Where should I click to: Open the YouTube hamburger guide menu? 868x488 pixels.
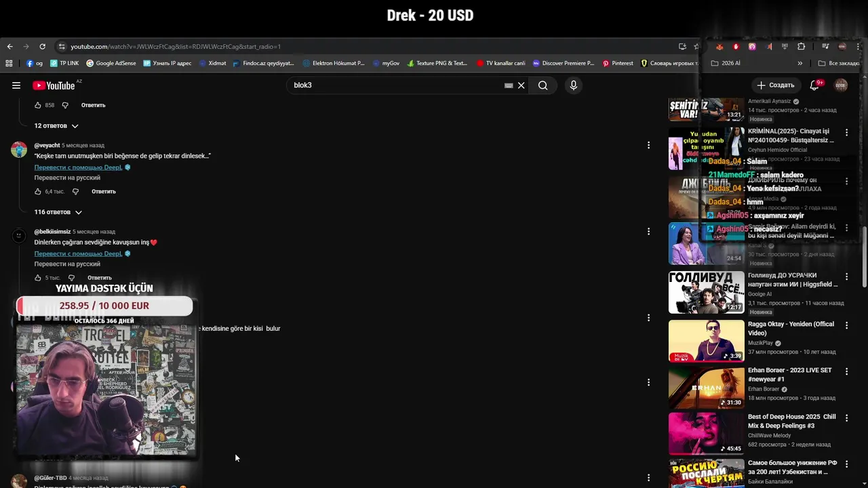pyautogui.click(x=16, y=85)
